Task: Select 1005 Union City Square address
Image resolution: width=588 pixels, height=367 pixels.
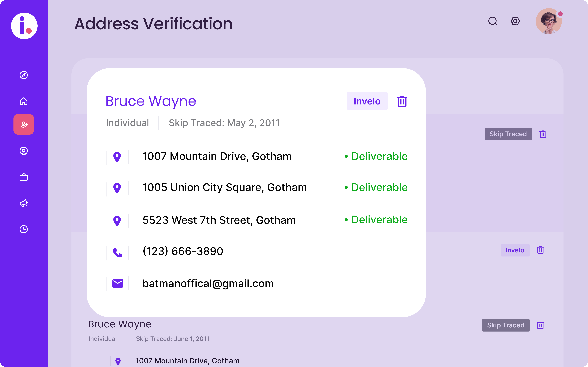Action: click(x=224, y=188)
